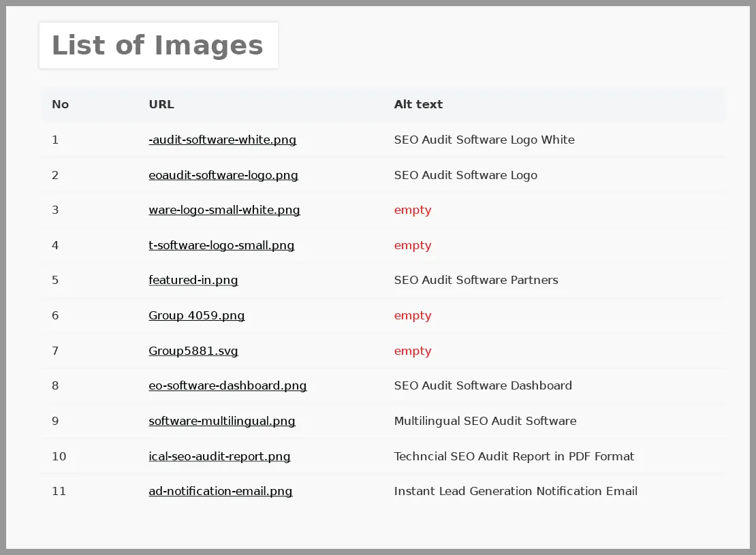Select alt text 'Multilingual SEO Audit Software'
Image resolution: width=756 pixels, height=555 pixels.
485,421
